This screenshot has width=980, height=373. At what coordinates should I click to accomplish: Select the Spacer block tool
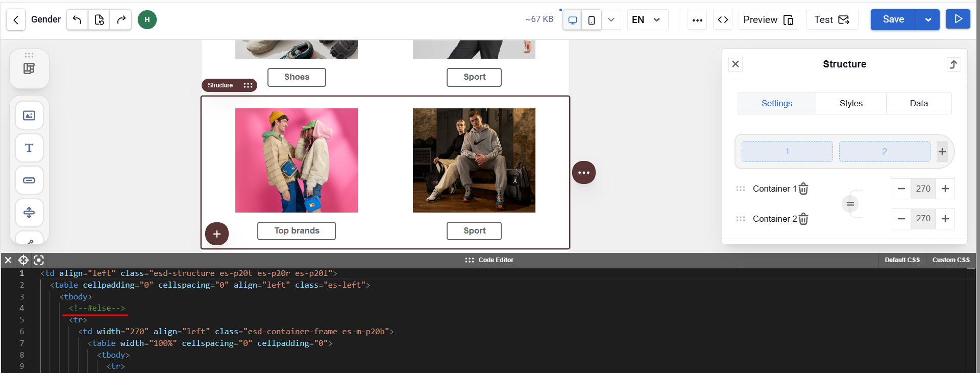click(x=29, y=212)
